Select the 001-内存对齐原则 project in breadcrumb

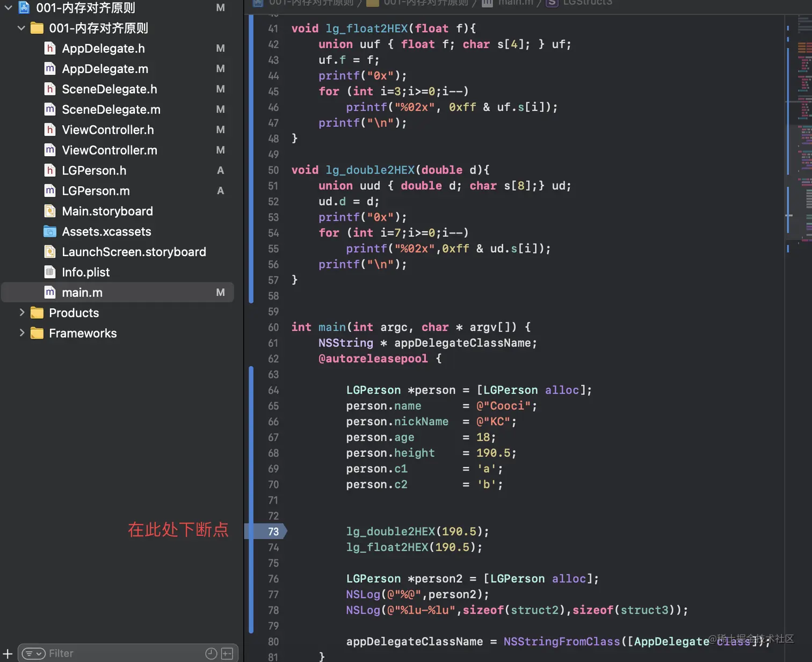[x=301, y=3]
